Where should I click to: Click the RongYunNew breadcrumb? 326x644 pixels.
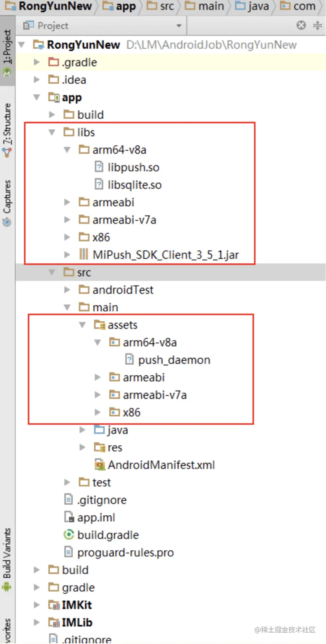(x=48, y=6)
